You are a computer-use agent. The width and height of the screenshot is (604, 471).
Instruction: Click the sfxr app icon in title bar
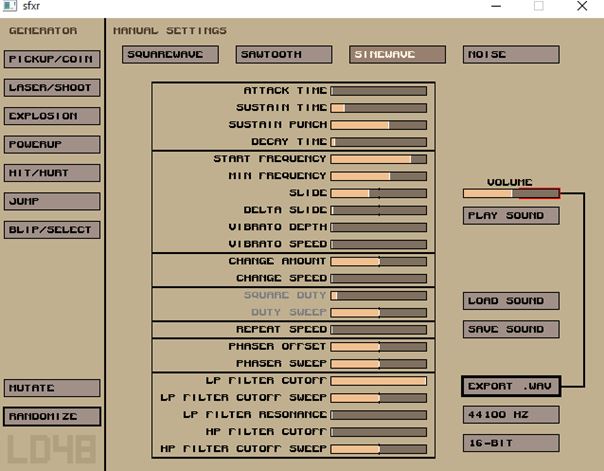pos(10,7)
